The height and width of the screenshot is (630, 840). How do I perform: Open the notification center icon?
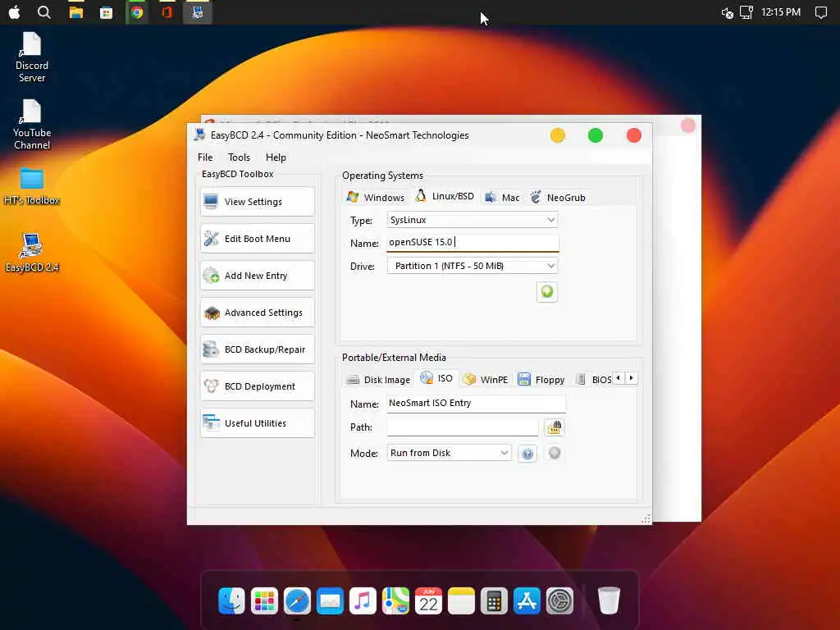click(820, 12)
